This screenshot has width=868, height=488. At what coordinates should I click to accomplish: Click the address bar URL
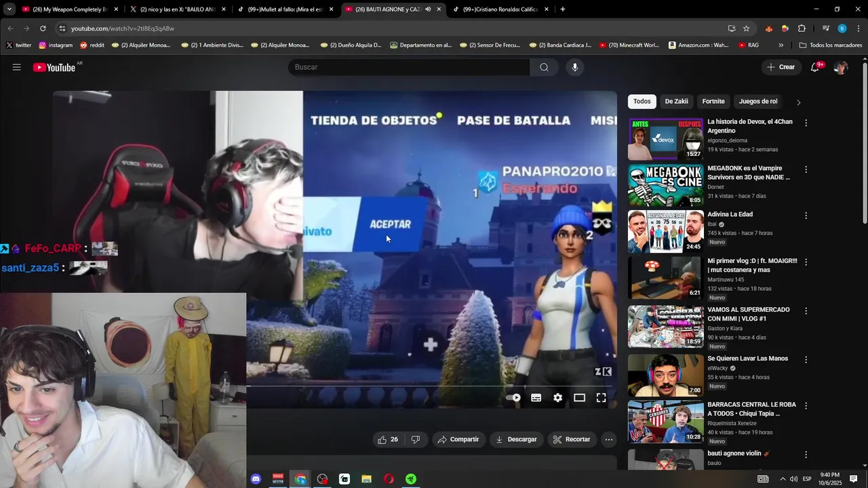[x=122, y=28]
